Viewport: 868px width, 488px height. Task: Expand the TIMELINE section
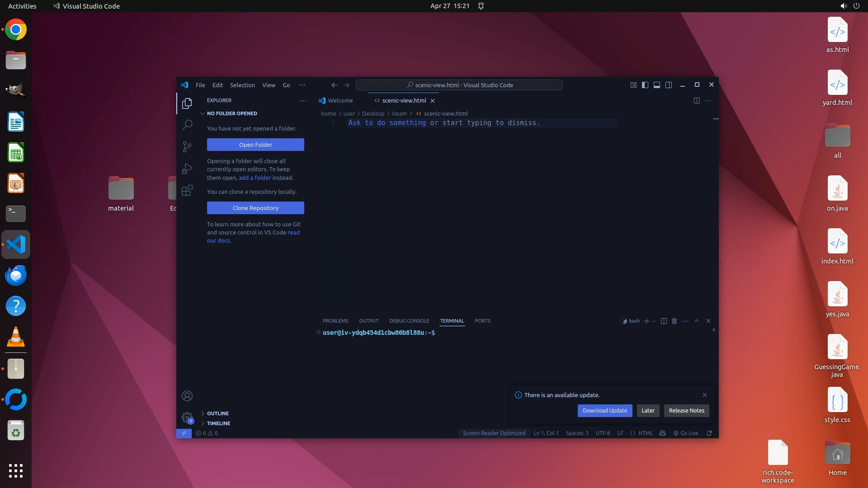(218, 423)
